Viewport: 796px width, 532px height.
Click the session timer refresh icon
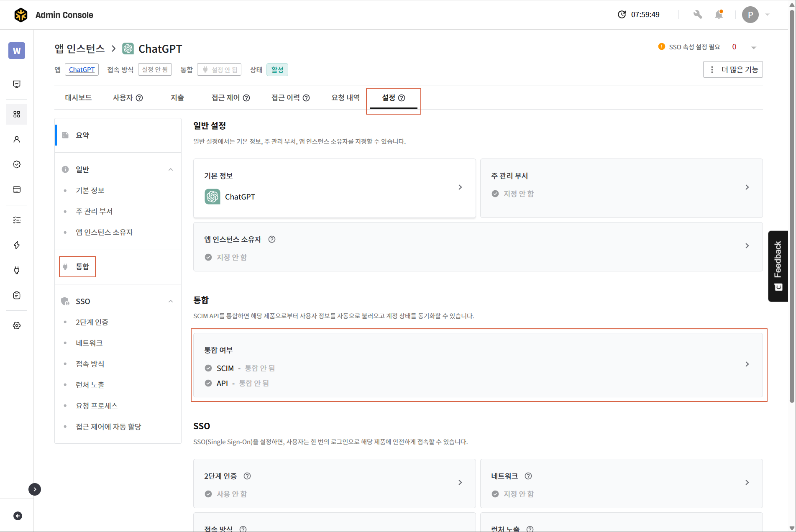click(x=622, y=15)
